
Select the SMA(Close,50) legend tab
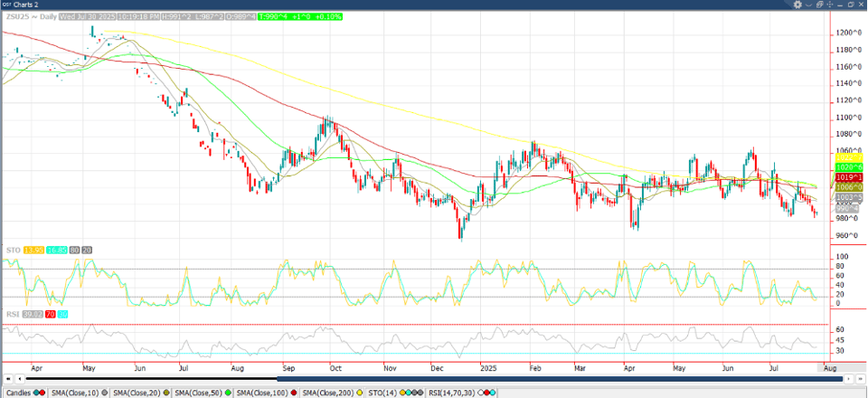201,393
